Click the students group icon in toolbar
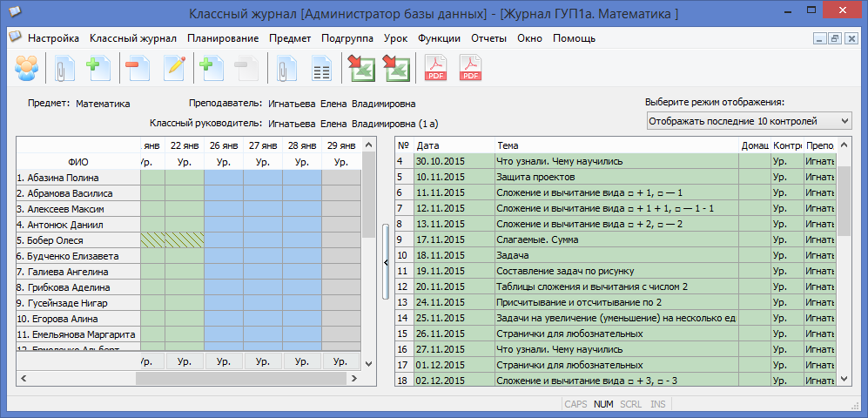The width and height of the screenshot is (868, 418). pyautogui.click(x=27, y=68)
